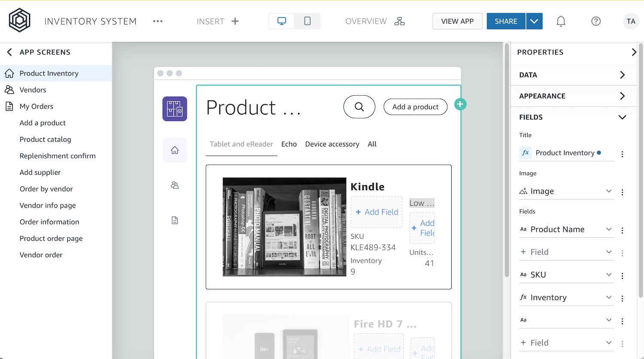Click the Add a product button
The image size is (644, 359).
415,107
